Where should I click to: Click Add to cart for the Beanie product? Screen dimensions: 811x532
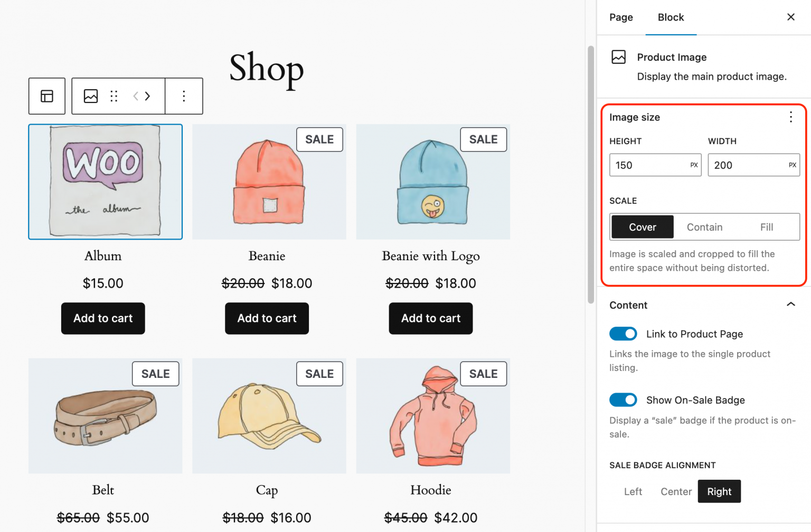point(267,318)
